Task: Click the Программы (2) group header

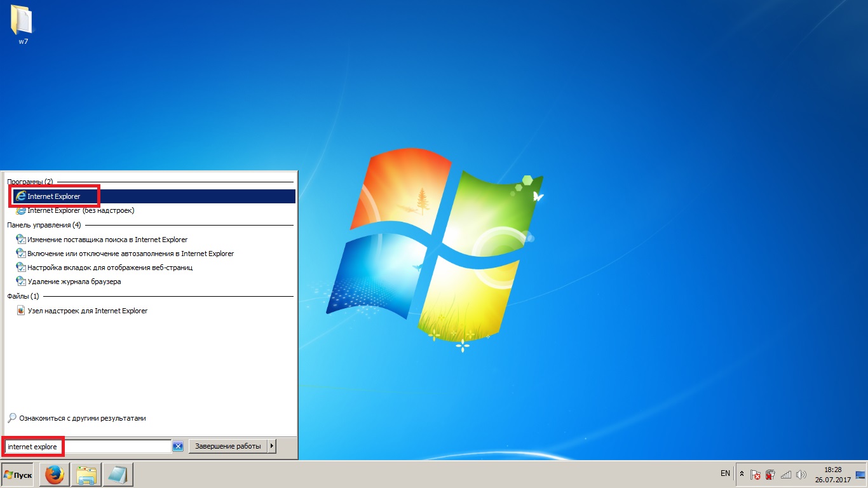Action: (30, 182)
